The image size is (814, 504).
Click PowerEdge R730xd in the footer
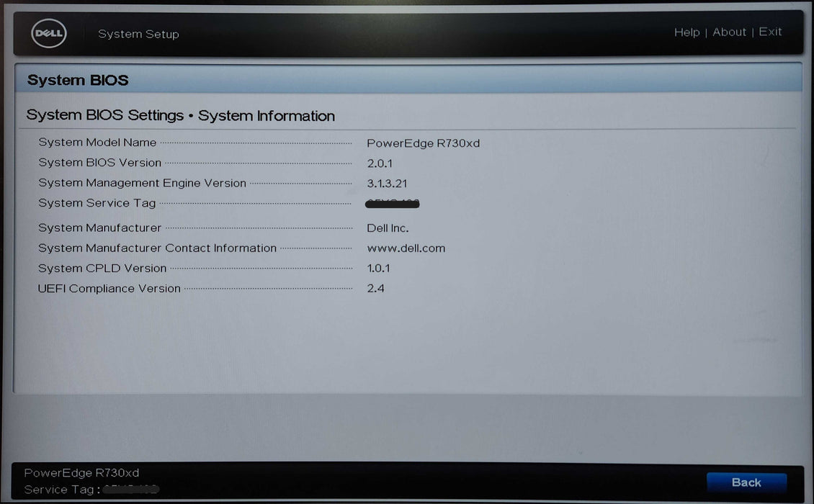pyautogui.click(x=81, y=473)
